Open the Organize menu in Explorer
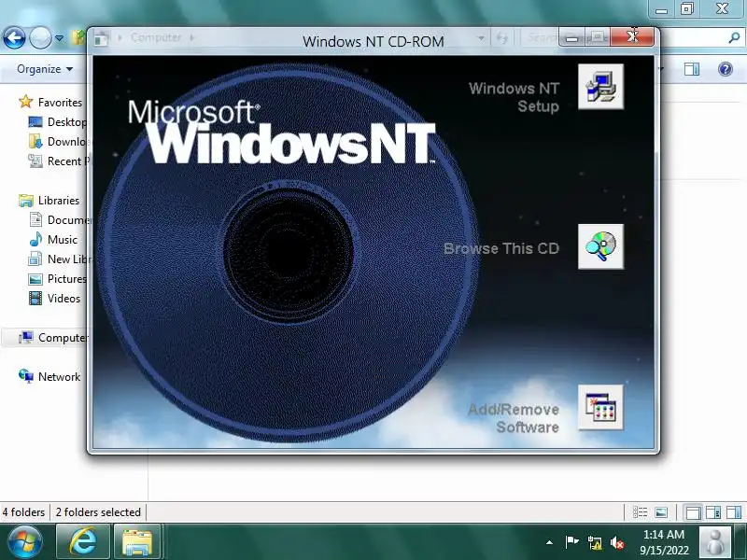Screen dimensions: 747x560 pyautogui.click(x=45, y=69)
